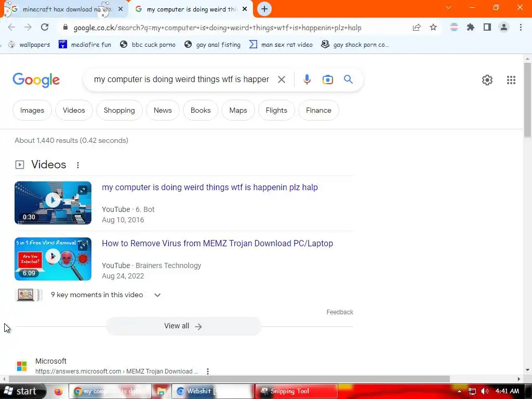The width and height of the screenshot is (532, 399).
Task: Click the blue magnifier search button
Action: tap(348, 79)
